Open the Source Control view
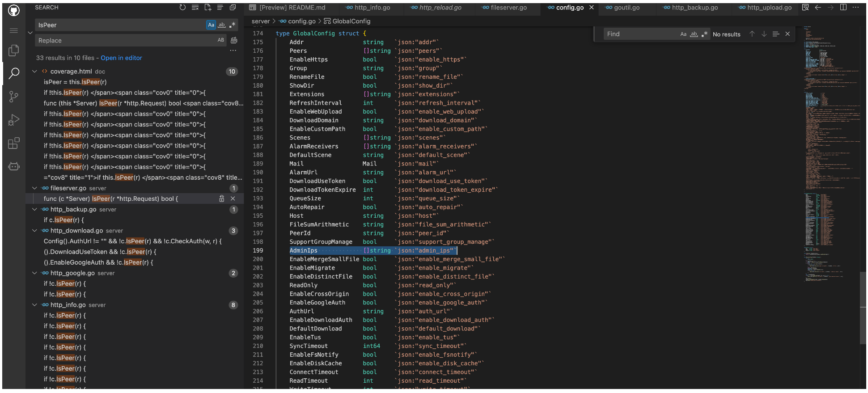868x393 pixels. 14,96
